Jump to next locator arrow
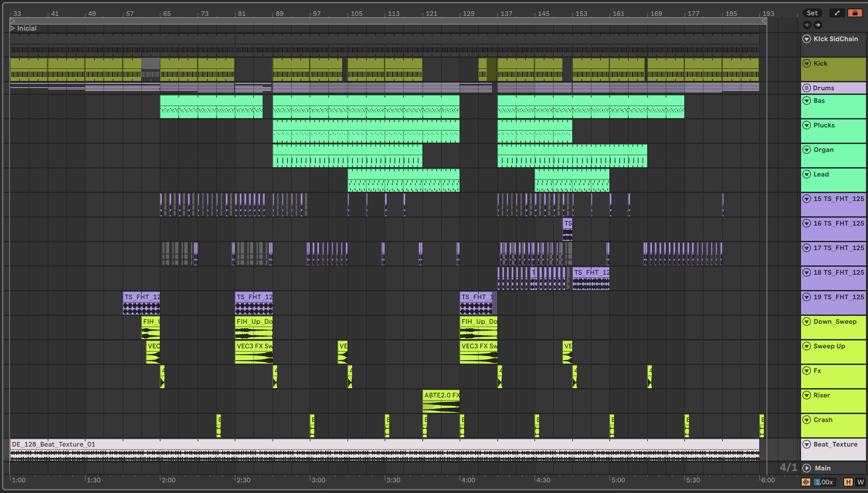 pos(818,25)
